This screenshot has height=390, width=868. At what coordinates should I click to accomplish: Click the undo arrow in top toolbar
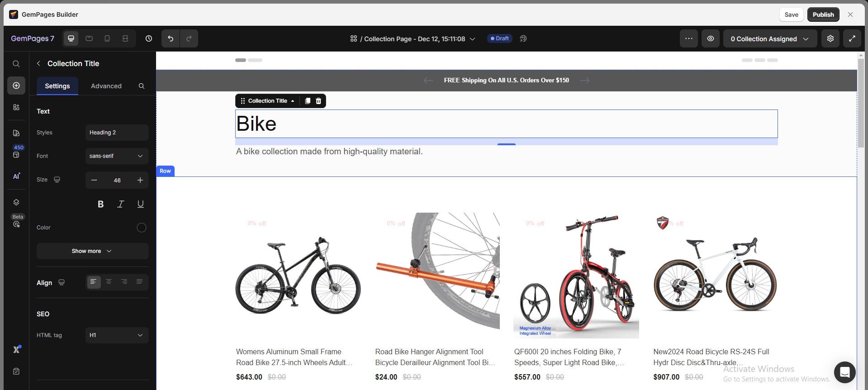coord(171,38)
